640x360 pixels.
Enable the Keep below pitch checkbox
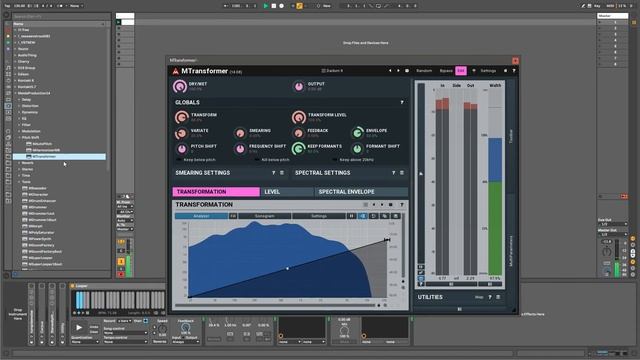tap(179, 160)
